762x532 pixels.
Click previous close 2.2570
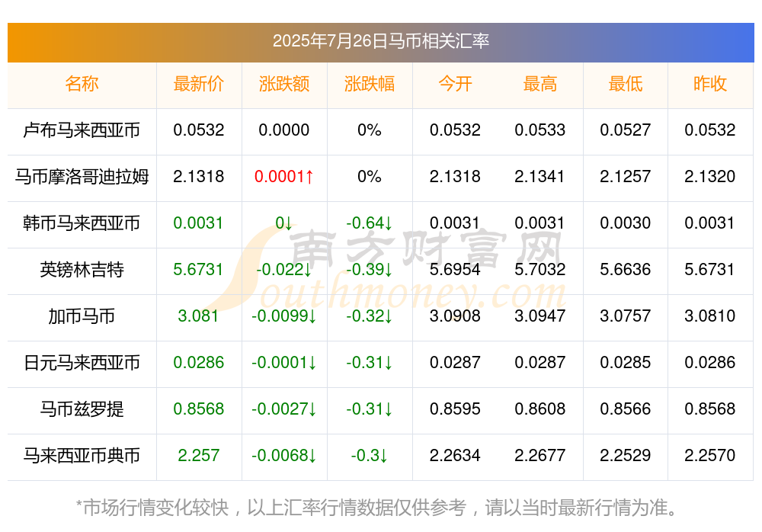pos(710,455)
